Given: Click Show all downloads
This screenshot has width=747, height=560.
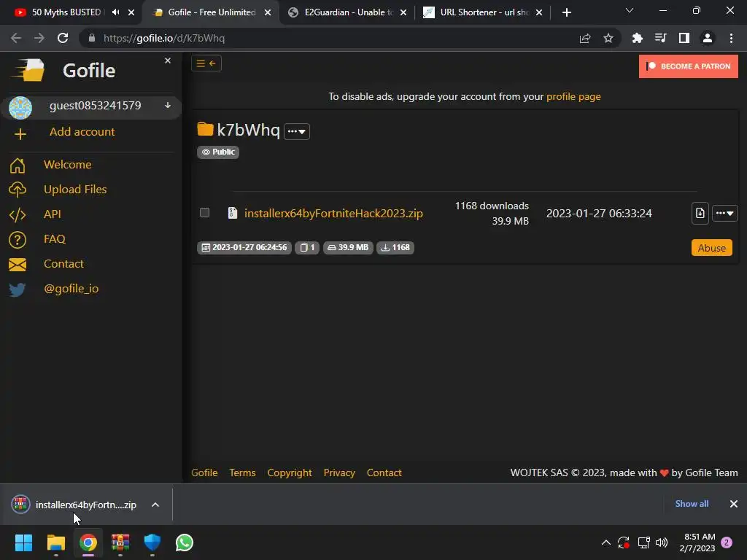Looking at the screenshot, I should pos(692,503).
